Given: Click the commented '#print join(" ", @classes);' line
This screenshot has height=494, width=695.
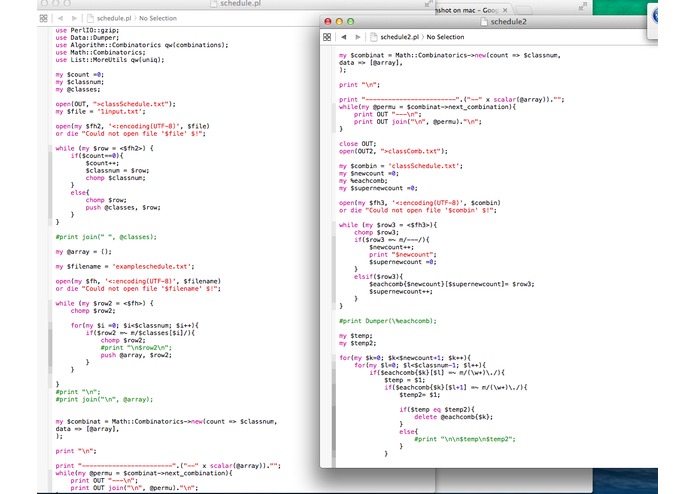Looking at the screenshot, I should click(x=106, y=237).
